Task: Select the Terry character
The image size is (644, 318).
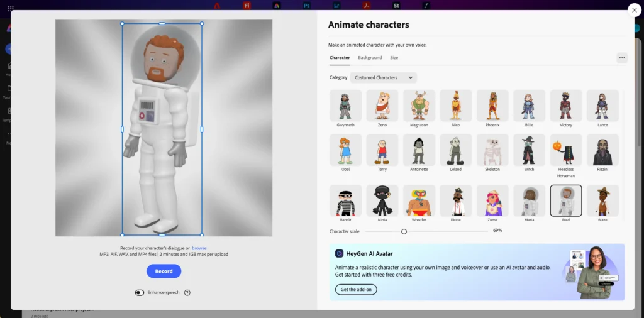Action: (382, 150)
